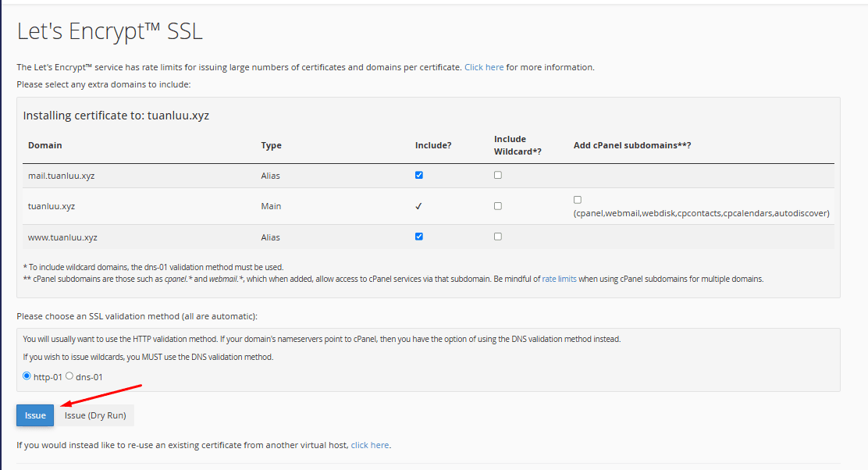Click the 'Include Wildcard*?' column header
868x470 pixels.
pos(518,145)
